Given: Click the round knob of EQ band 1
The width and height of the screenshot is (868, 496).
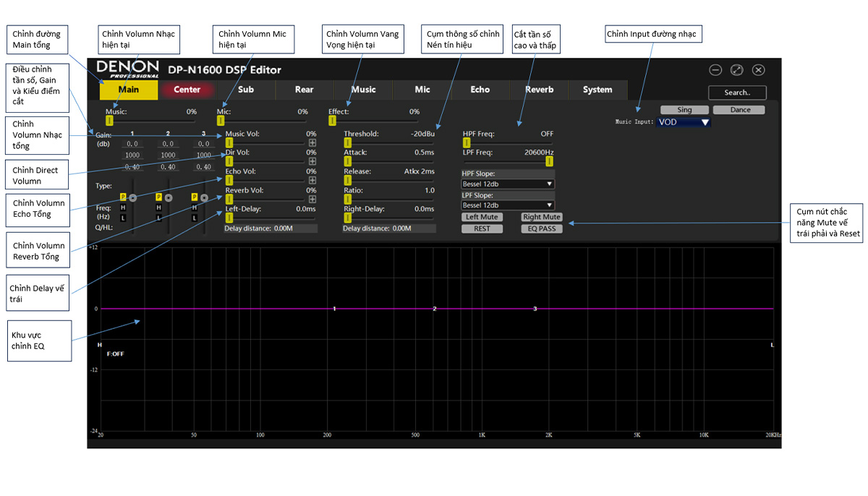Looking at the screenshot, I should (133, 197).
